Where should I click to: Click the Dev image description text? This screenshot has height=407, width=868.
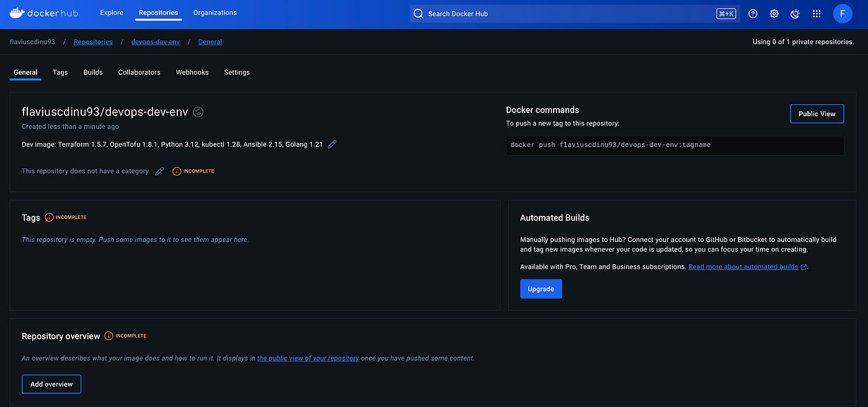tap(172, 144)
